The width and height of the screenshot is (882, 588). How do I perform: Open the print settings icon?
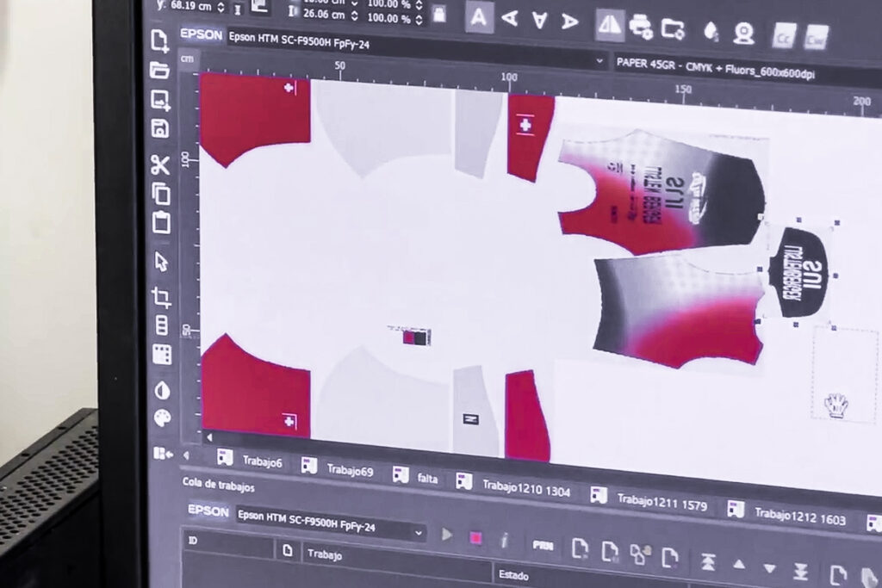pyautogui.click(x=641, y=26)
